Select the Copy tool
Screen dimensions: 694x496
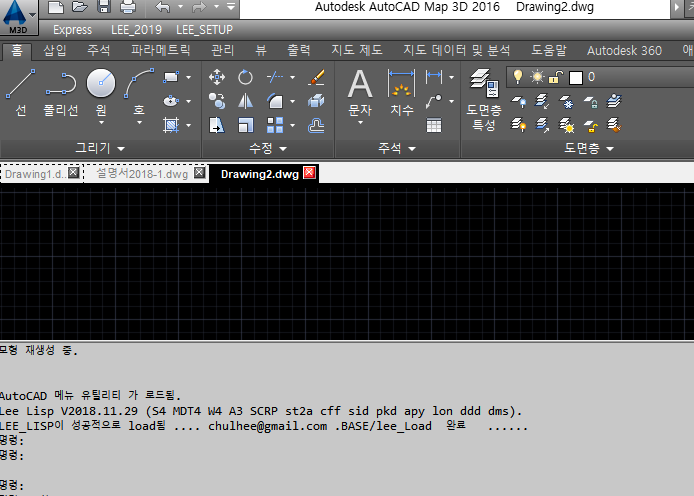(x=217, y=101)
